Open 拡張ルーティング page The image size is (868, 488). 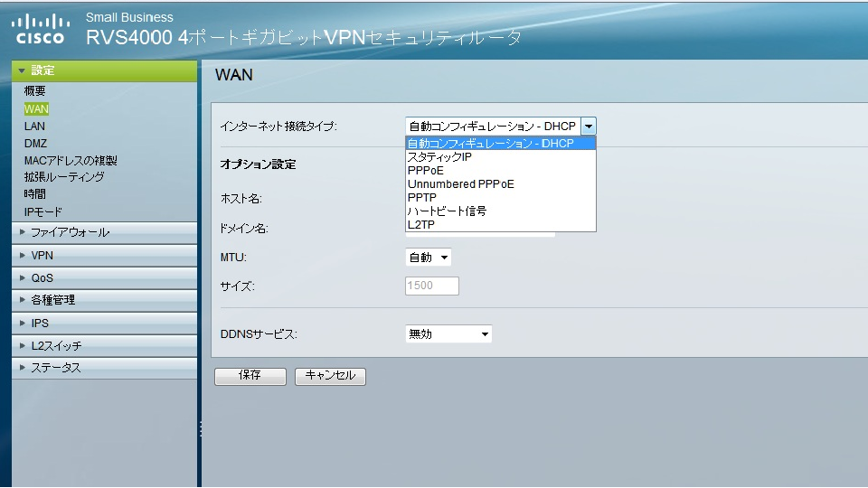pyautogui.click(x=64, y=177)
